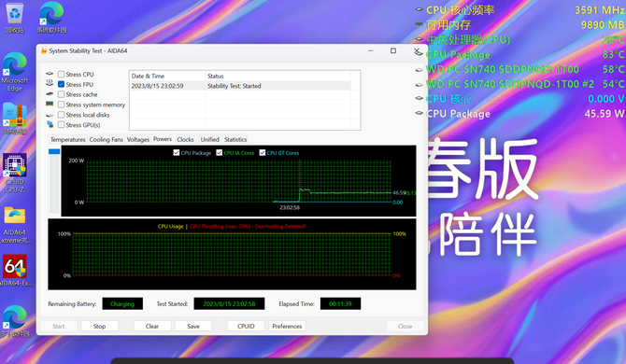The width and height of the screenshot is (626, 364).
Task: Click the blue graph scale slider handle
Action: (x=54, y=151)
